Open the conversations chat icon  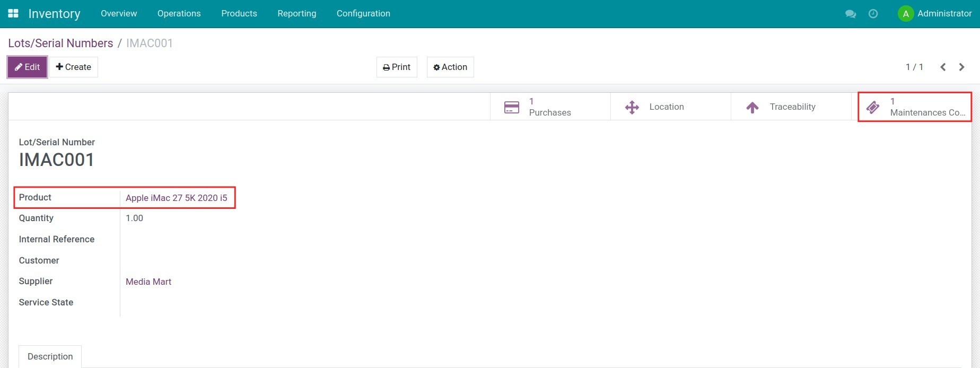[x=851, y=14]
